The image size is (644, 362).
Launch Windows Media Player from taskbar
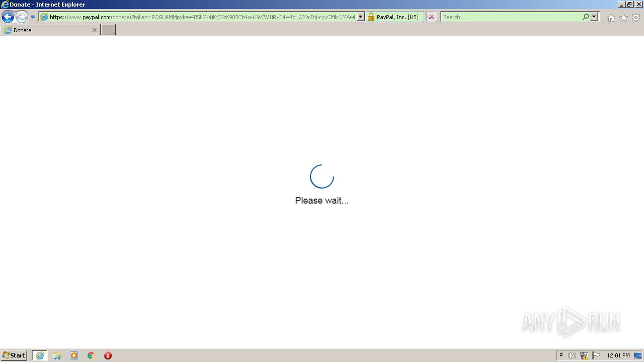[74, 355]
